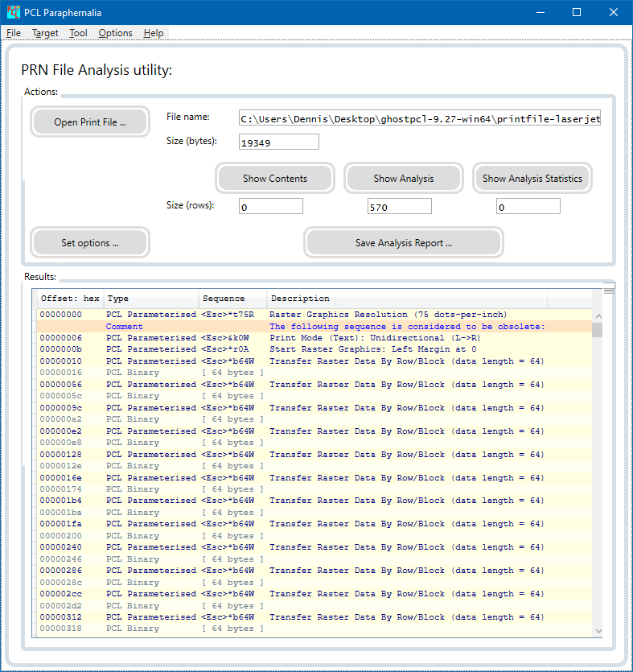The width and height of the screenshot is (633, 672).
Task: Maximize the PCL Paraphernalia window
Action: (577, 12)
